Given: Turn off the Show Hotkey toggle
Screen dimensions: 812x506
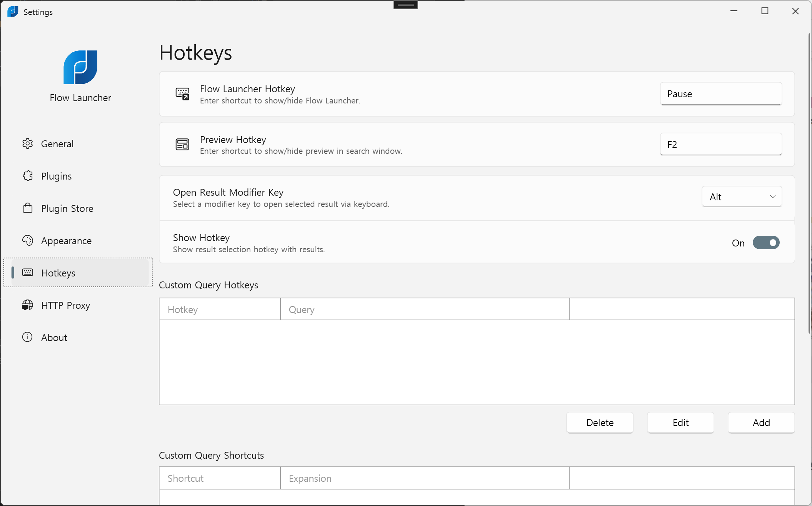Looking at the screenshot, I should (x=765, y=243).
